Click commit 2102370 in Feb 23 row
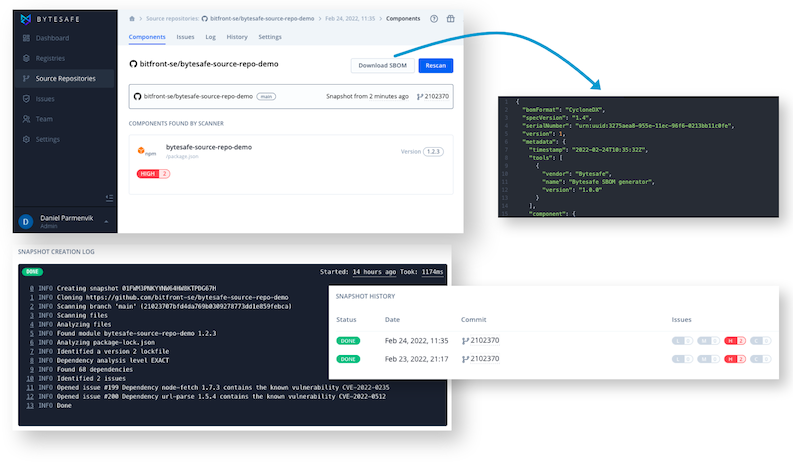Screen dimensions: 793x462 click(480, 359)
